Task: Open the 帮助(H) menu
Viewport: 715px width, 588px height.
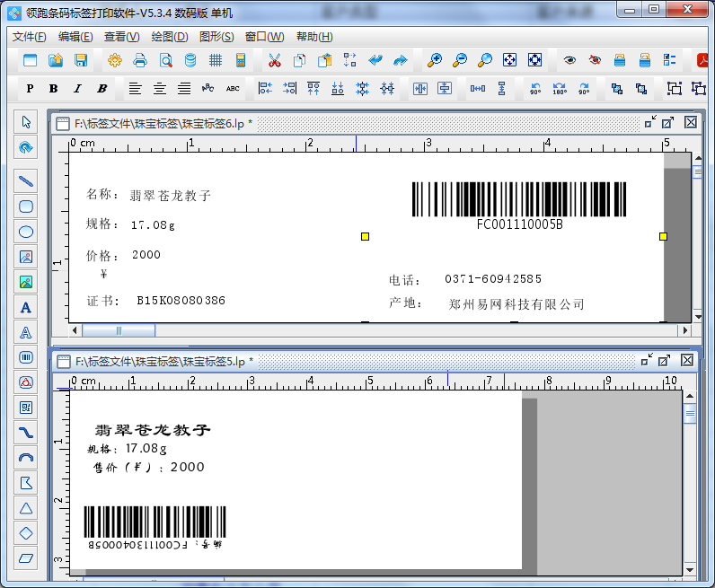Action: [313, 37]
